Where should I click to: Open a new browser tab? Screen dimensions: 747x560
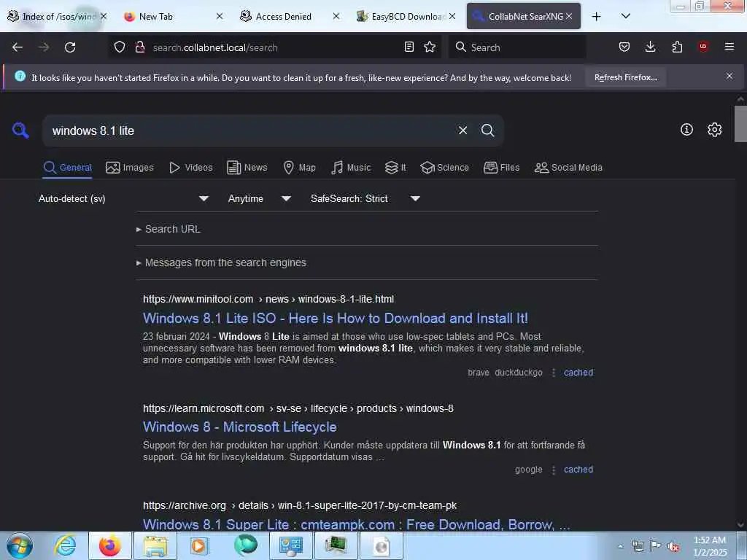[596, 17]
